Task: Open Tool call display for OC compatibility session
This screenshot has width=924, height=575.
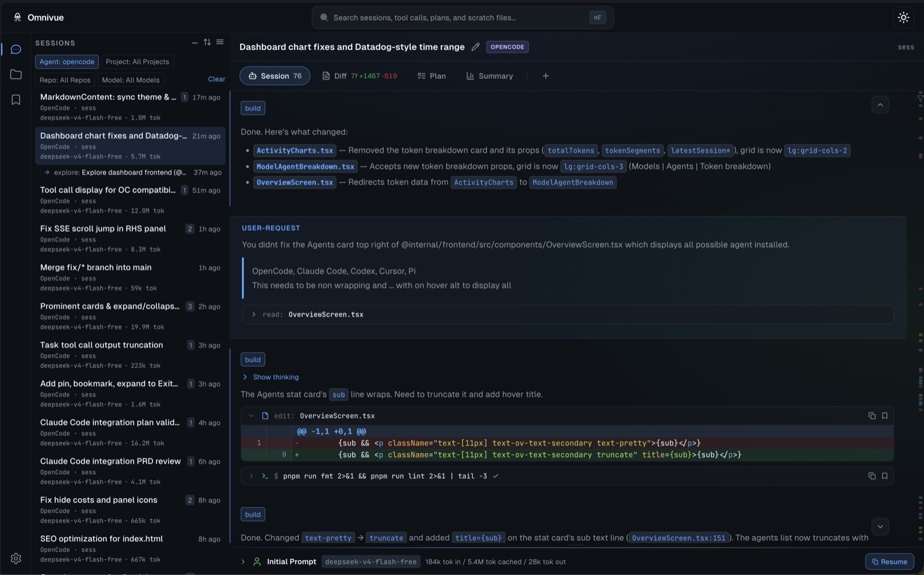Action: tap(130, 200)
